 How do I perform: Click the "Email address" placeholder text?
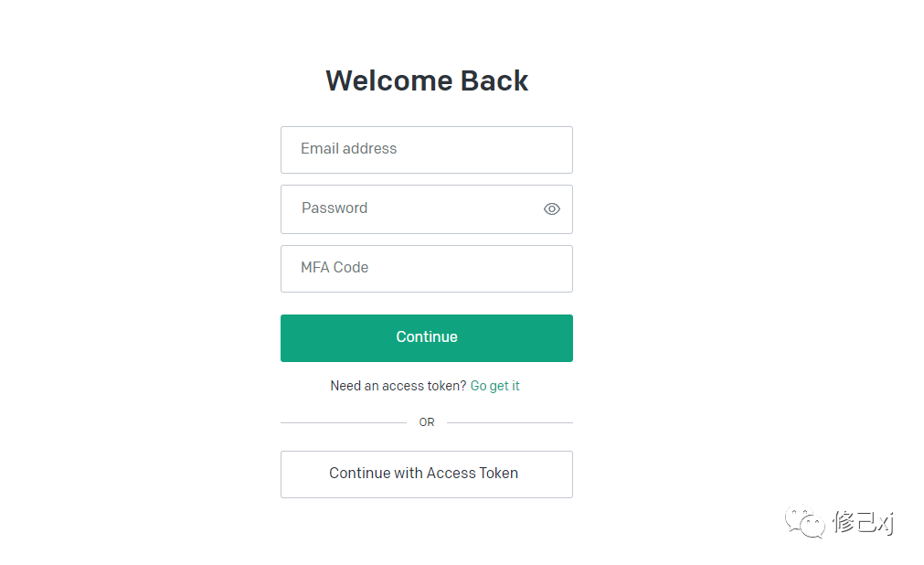click(349, 149)
